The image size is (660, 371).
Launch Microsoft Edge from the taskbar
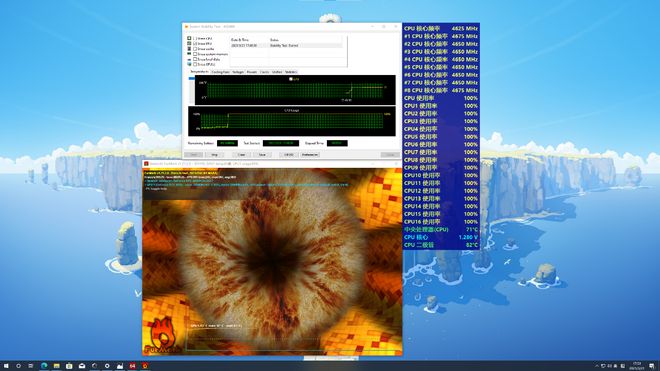point(44,366)
